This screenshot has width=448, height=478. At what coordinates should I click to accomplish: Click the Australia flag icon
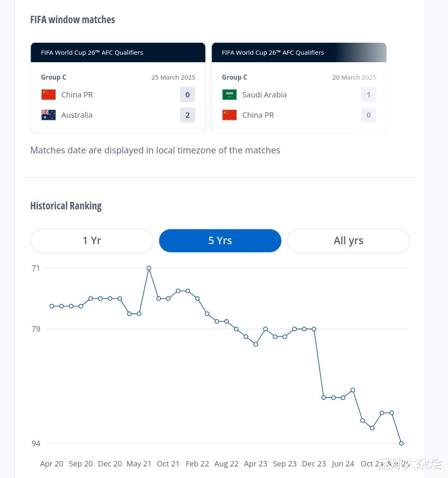49,115
